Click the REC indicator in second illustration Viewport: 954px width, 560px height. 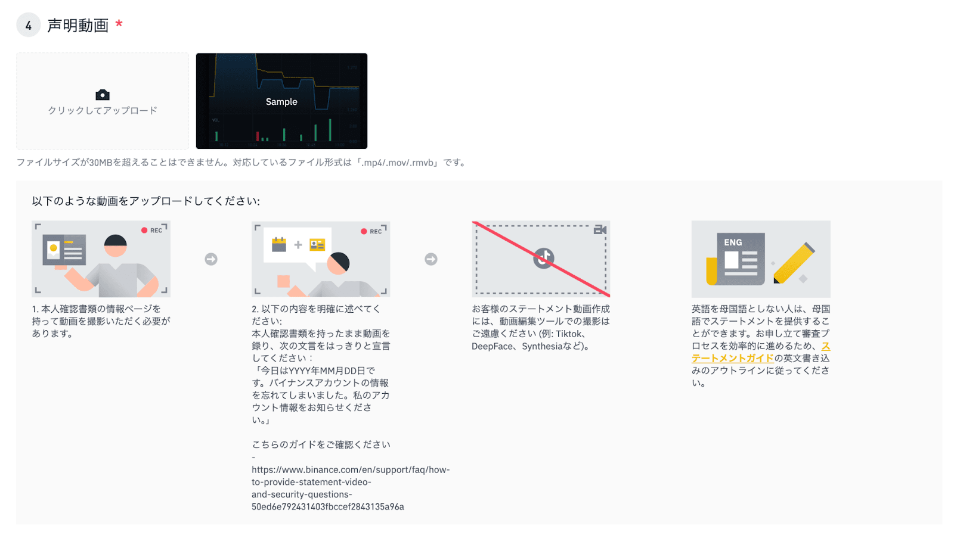pos(371,231)
